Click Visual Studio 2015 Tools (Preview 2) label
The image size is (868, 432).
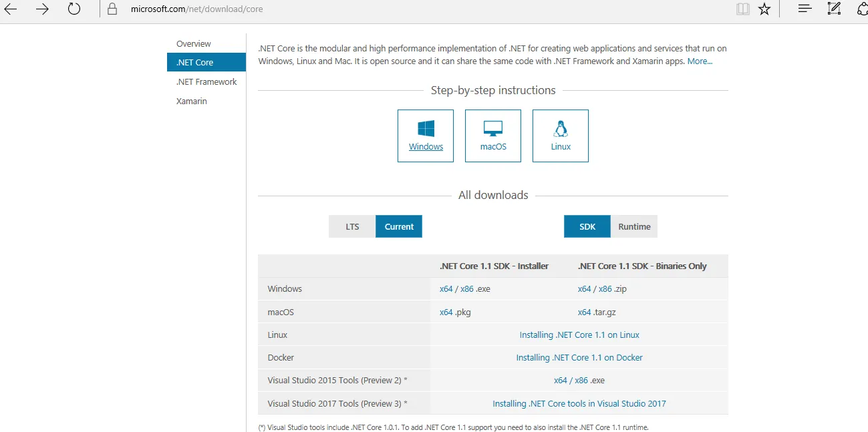[x=337, y=380]
